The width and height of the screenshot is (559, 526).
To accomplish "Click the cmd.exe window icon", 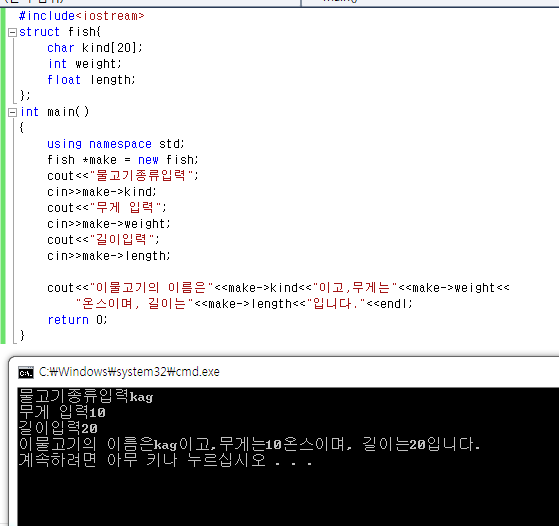I will click(26, 373).
